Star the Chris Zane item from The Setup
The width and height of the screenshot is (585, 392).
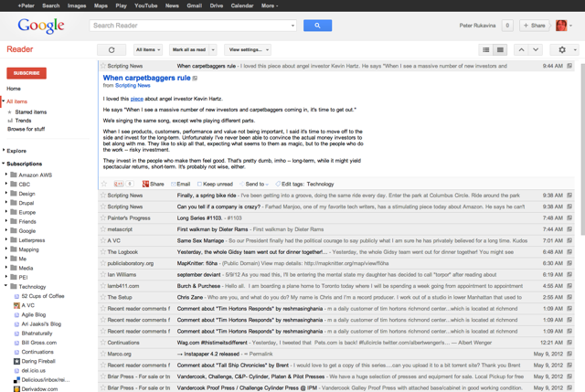103,297
